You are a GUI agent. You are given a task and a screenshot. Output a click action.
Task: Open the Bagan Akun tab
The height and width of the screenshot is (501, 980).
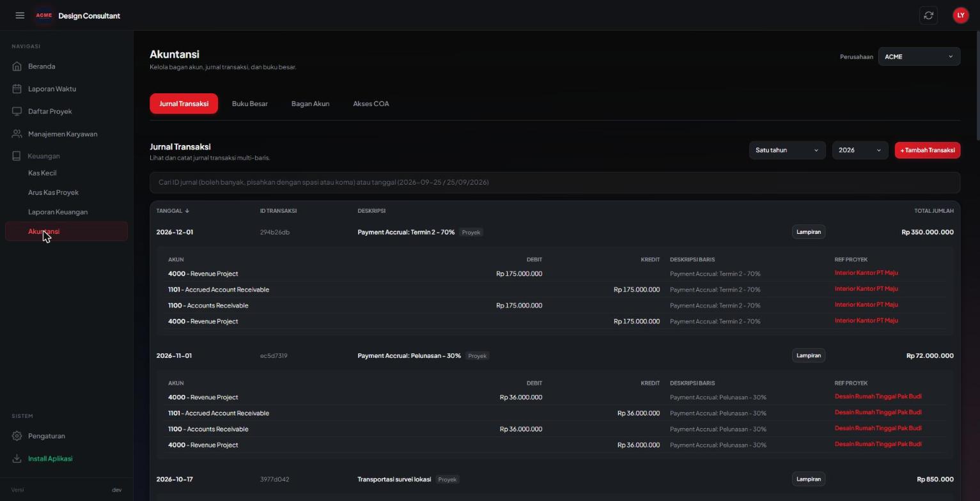[310, 104]
